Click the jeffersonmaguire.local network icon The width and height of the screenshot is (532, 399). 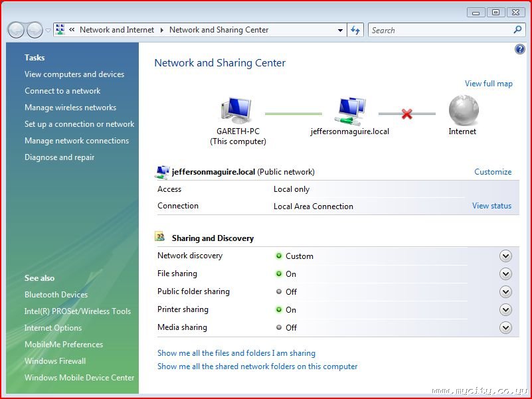click(x=350, y=111)
